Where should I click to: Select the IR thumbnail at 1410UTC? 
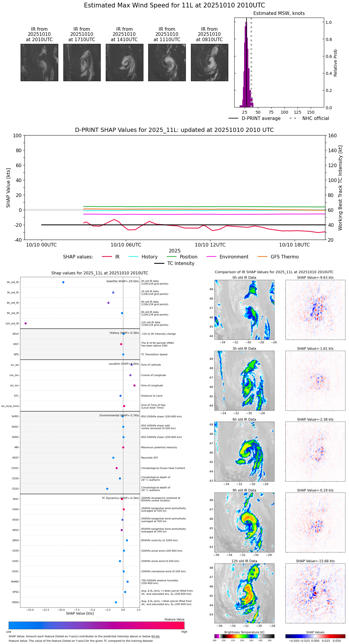click(x=124, y=62)
